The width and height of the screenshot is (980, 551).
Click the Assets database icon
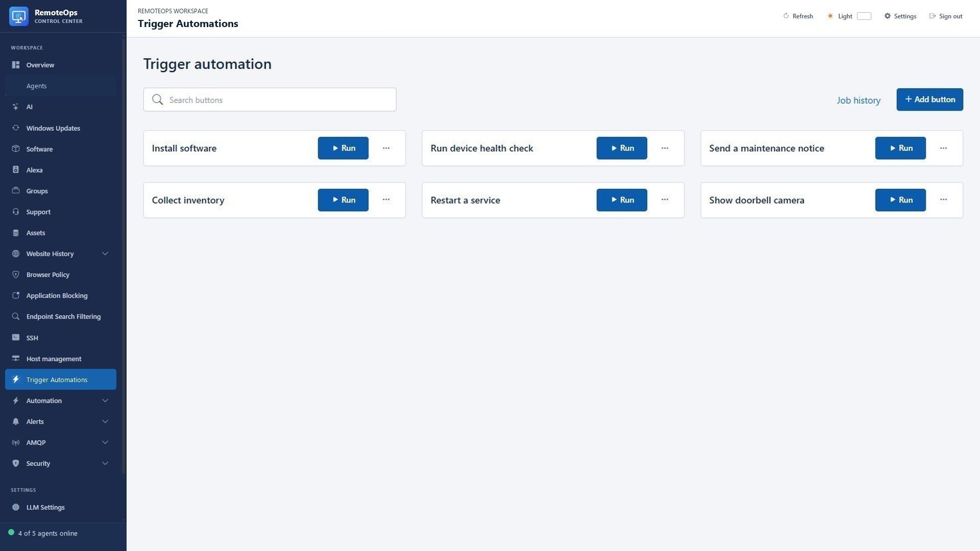[16, 233]
